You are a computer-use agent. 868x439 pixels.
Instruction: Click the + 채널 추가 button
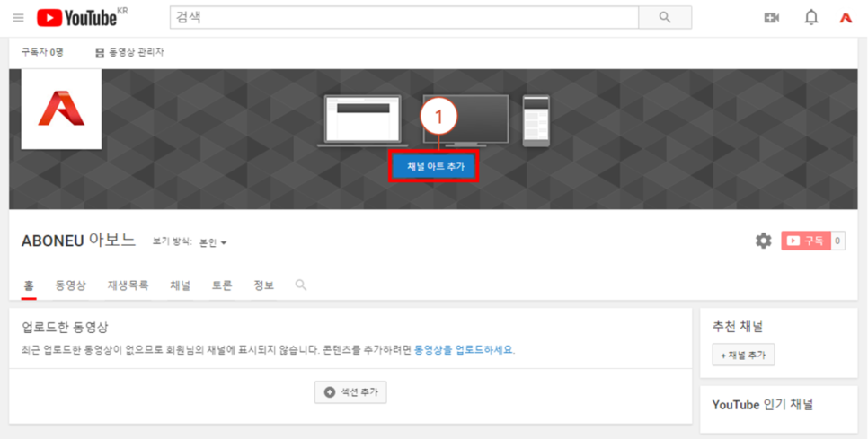743,355
